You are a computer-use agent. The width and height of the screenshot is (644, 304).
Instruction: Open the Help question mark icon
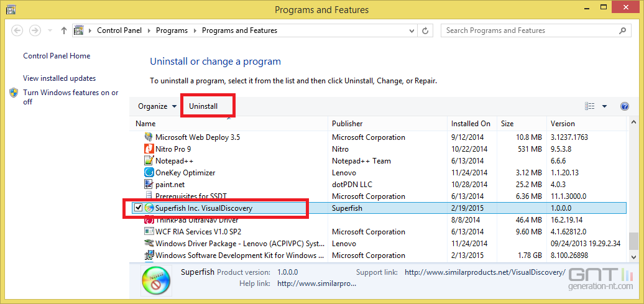[624, 106]
